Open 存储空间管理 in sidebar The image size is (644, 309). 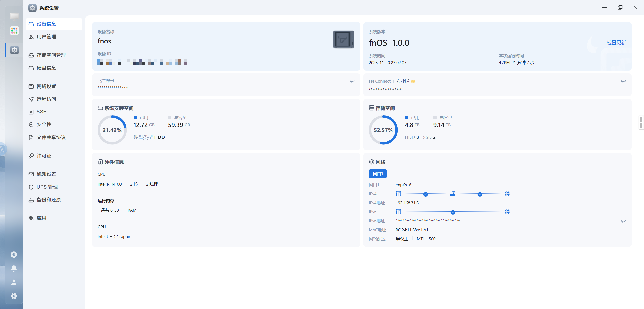(51, 55)
